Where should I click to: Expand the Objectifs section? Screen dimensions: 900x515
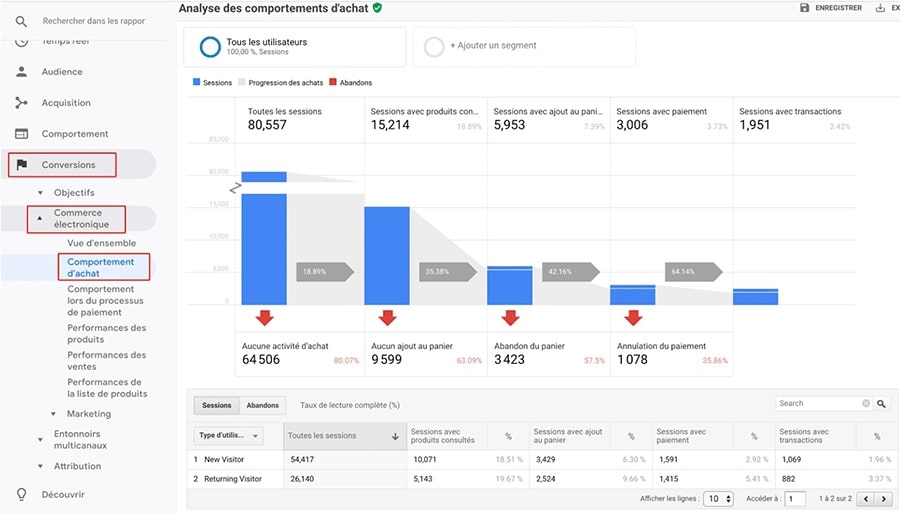coord(40,193)
